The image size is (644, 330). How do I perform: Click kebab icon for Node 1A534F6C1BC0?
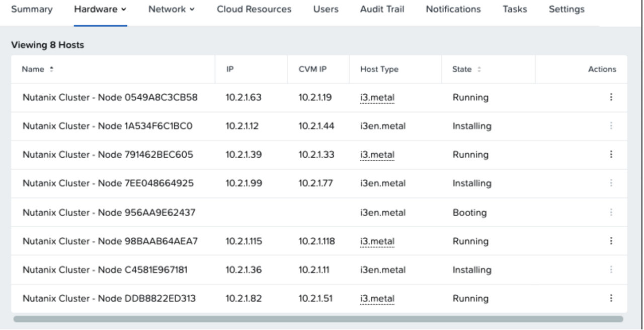tap(611, 126)
